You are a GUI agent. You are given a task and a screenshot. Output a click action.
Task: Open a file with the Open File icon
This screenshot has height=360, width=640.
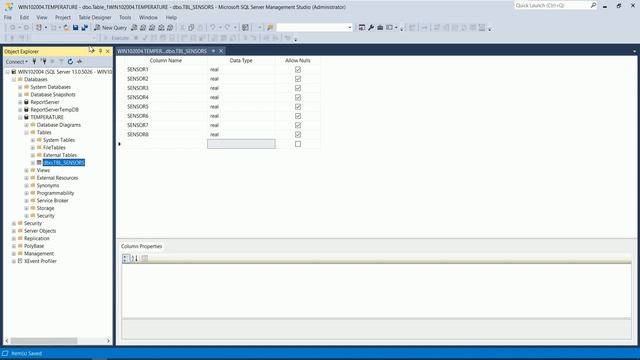click(x=66, y=27)
